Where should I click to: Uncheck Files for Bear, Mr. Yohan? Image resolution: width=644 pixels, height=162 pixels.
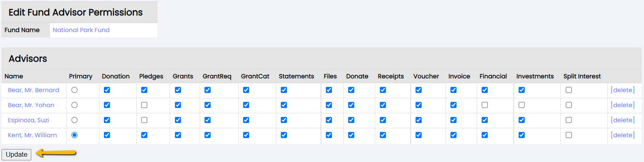point(329,105)
